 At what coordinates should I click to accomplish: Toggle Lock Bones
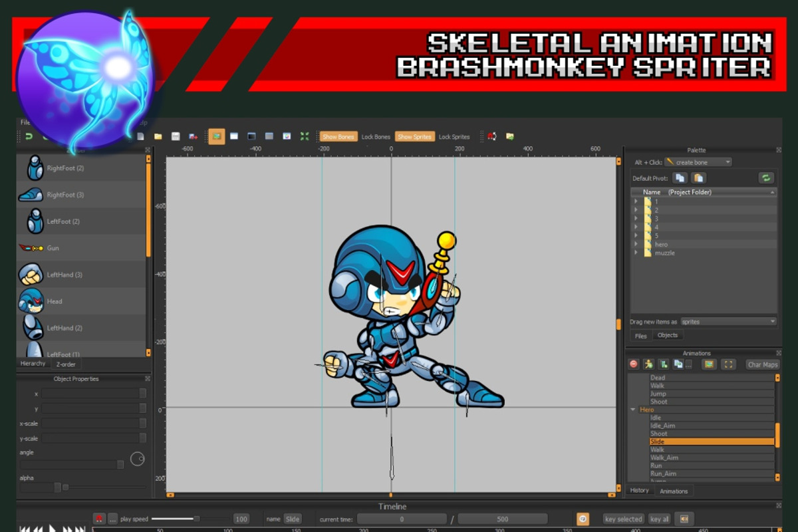point(376,137)
